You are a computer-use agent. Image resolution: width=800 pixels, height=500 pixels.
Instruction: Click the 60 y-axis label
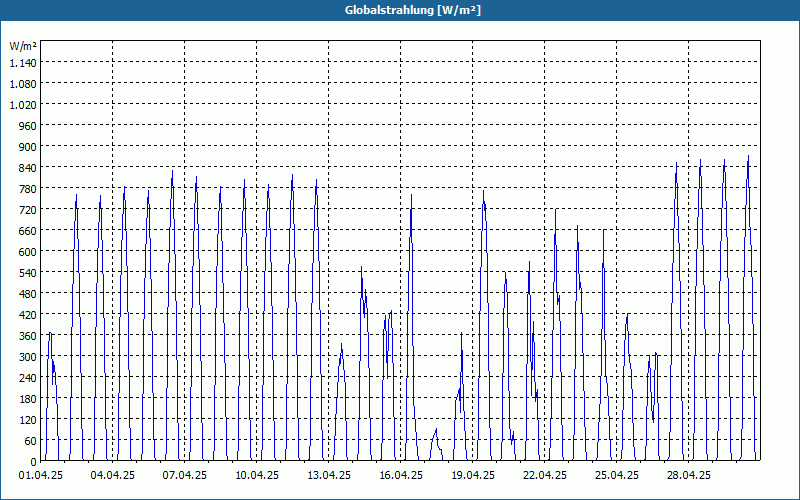click(x=31, y=441)
